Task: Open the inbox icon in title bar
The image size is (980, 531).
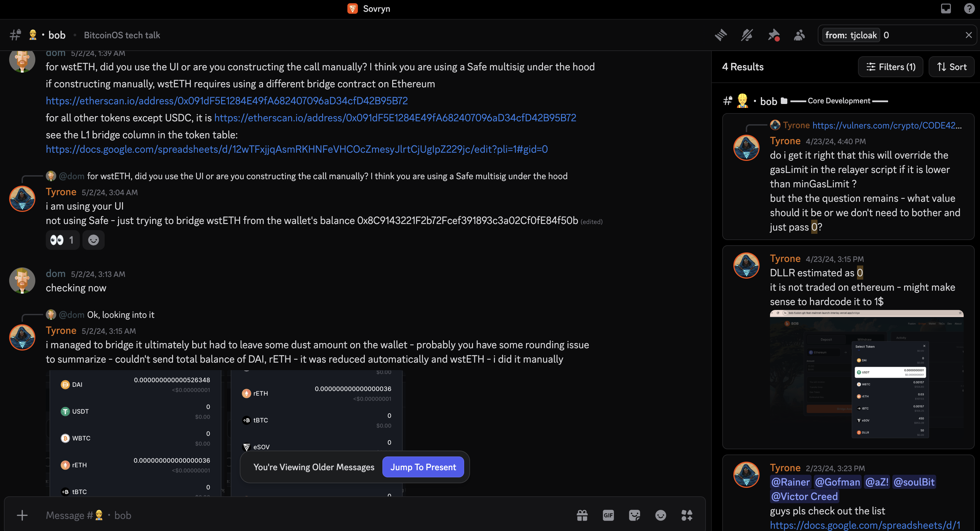Action: click(946, 9)
